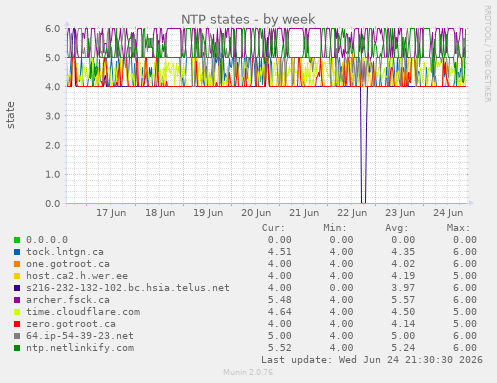The image size is (497, 383).
Task: Click the Munin 2.0.76 footer text
Action: pos(248,372)
